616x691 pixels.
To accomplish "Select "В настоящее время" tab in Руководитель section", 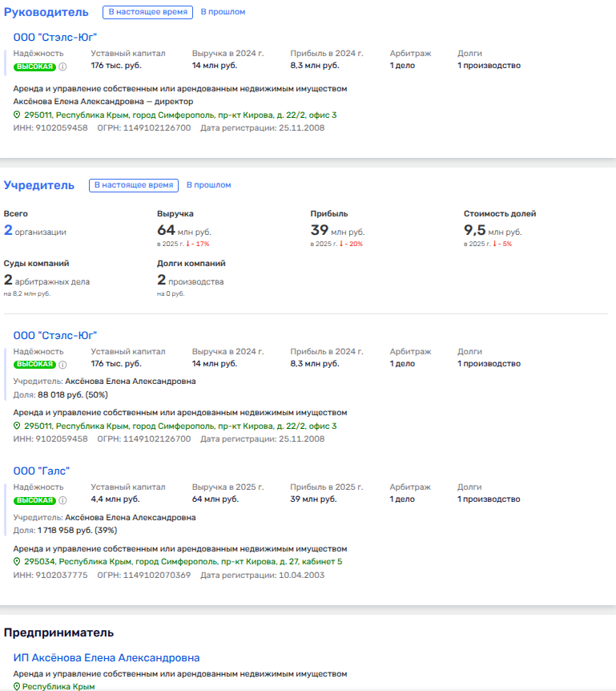I will pyautogui.click(x=147, y=12).
